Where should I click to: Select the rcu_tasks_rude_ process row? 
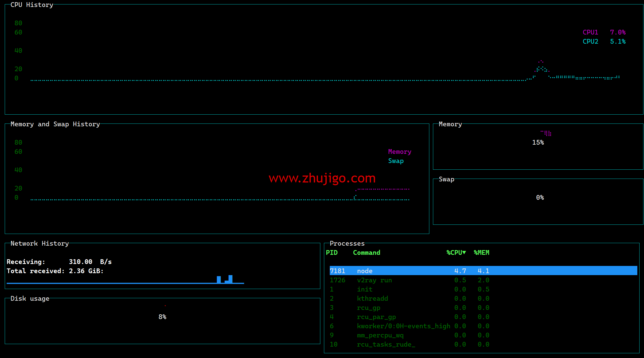(386, 344)
